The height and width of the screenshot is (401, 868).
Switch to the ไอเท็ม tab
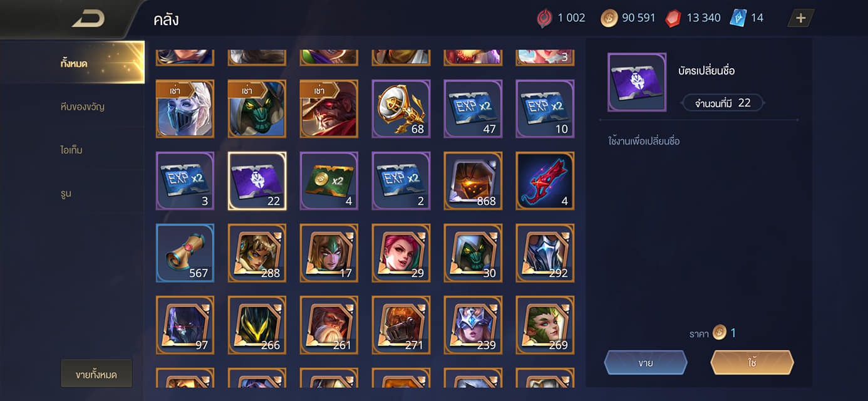pos(72,150)
